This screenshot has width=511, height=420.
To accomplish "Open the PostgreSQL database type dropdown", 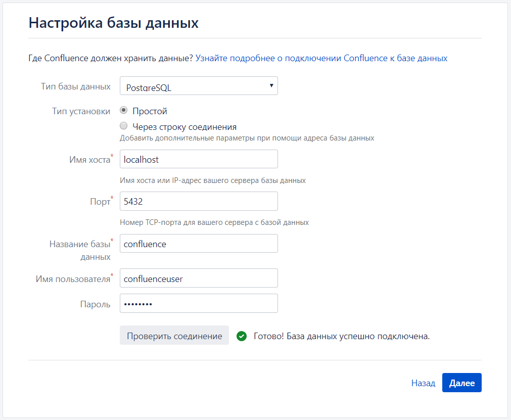I will click(x=199, y=86).
